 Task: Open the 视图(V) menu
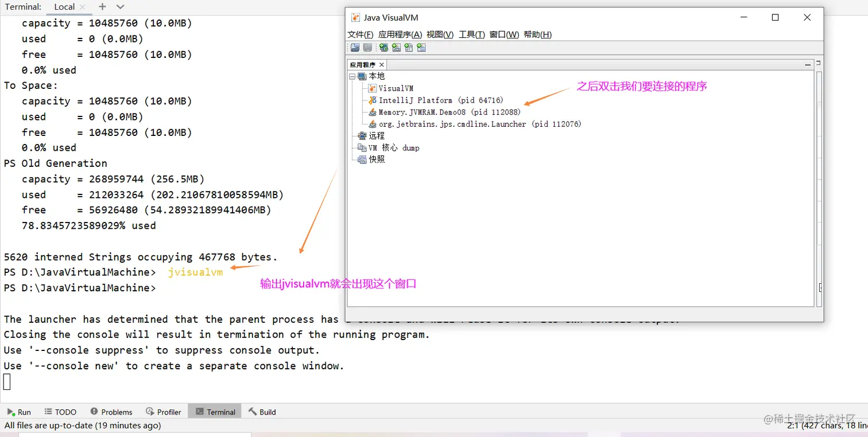click(440, 34)
